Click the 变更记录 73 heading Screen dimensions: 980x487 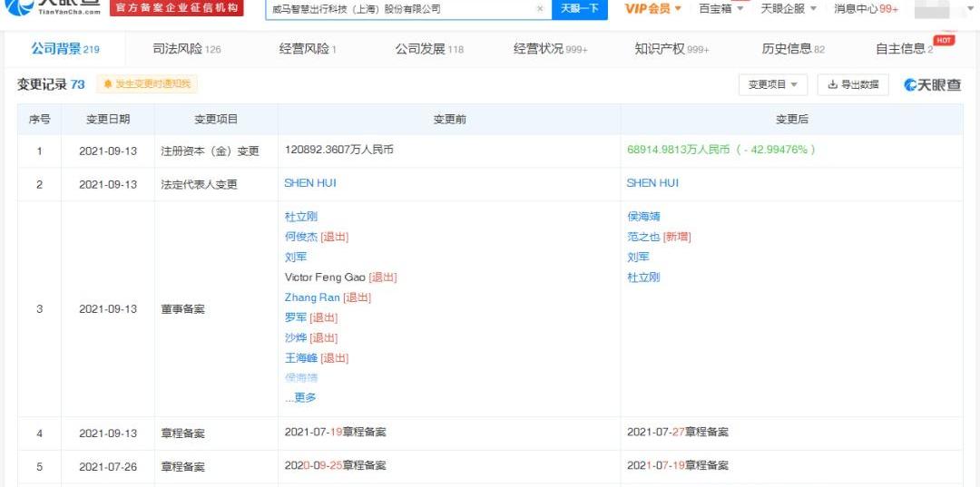(51, 84)
